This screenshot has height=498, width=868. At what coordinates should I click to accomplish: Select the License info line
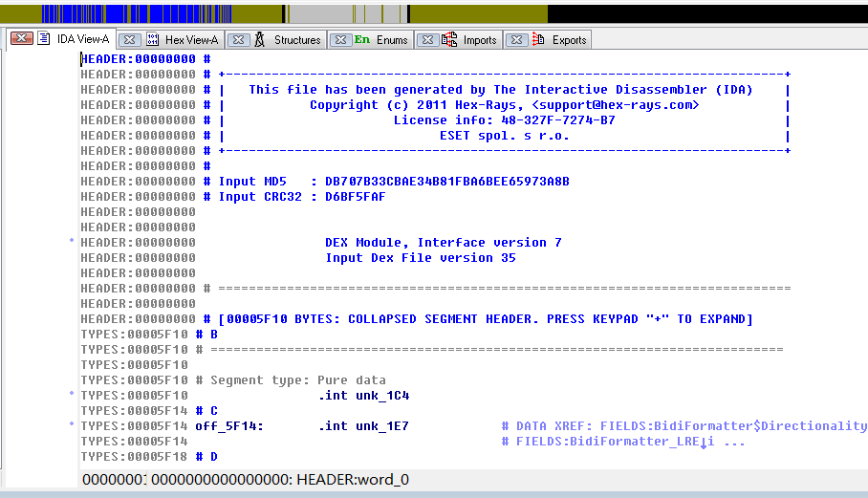[x=505, y=120]
